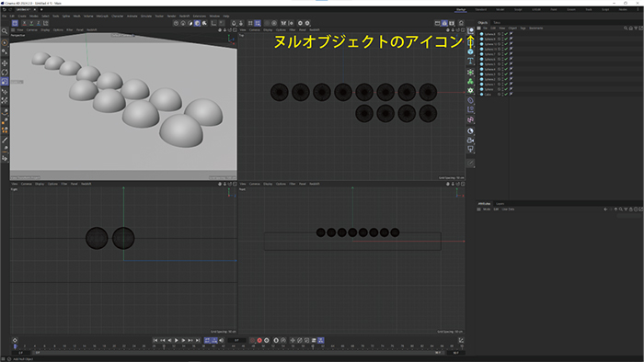
Task: Open the Perspective viewport hamburger menu
Action: pos(13,30)
